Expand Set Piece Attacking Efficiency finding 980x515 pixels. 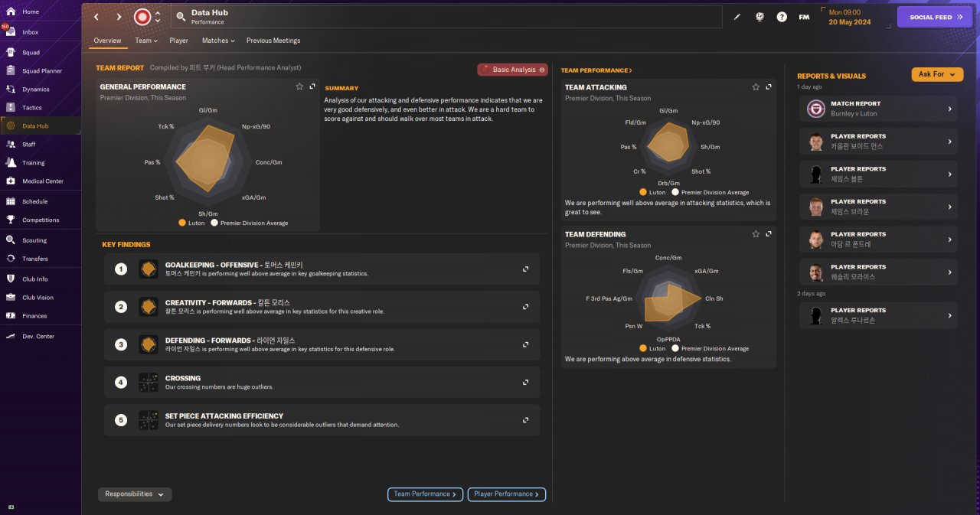(526, 420)
